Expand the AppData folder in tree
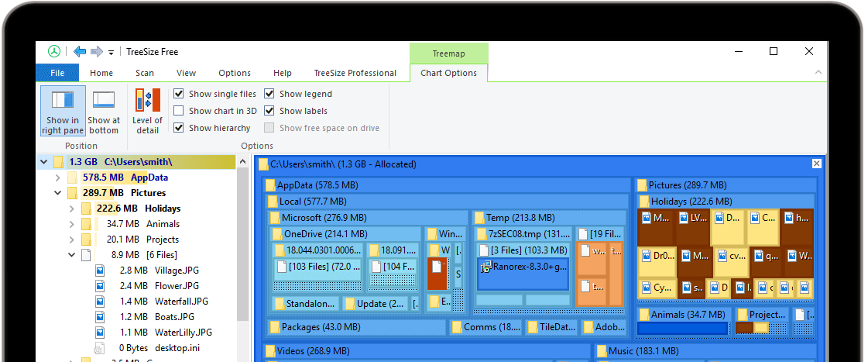 tap(58, 178)
